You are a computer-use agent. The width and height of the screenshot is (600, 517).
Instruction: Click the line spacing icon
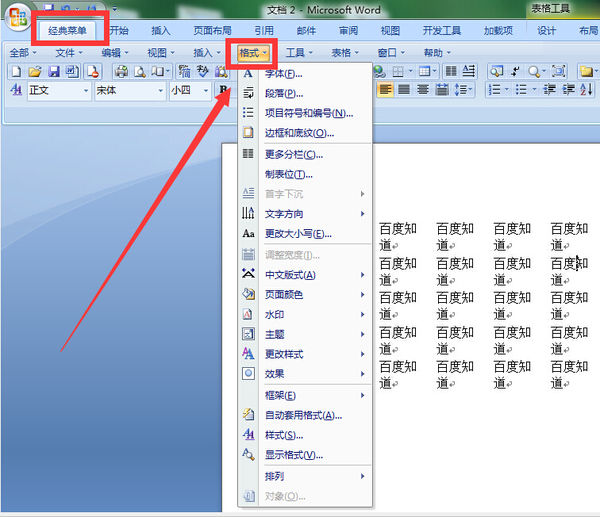pyautogui.click(x=463, y=90)
